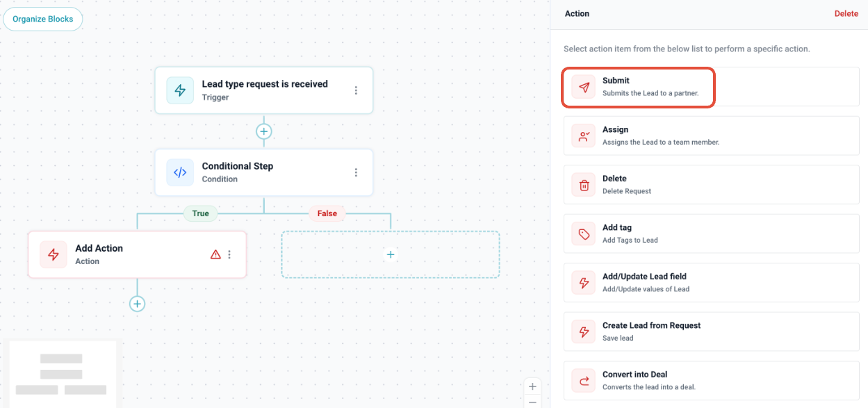This screenshot has height=408, width=868.
Task: Click the lightning icon on the Add Action block
Action: [54, 254]
